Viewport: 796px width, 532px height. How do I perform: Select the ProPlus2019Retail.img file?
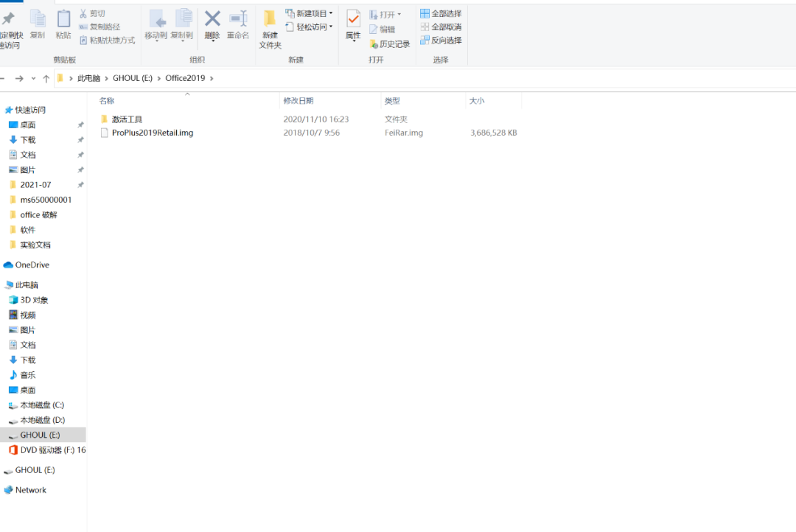[152, 133]
